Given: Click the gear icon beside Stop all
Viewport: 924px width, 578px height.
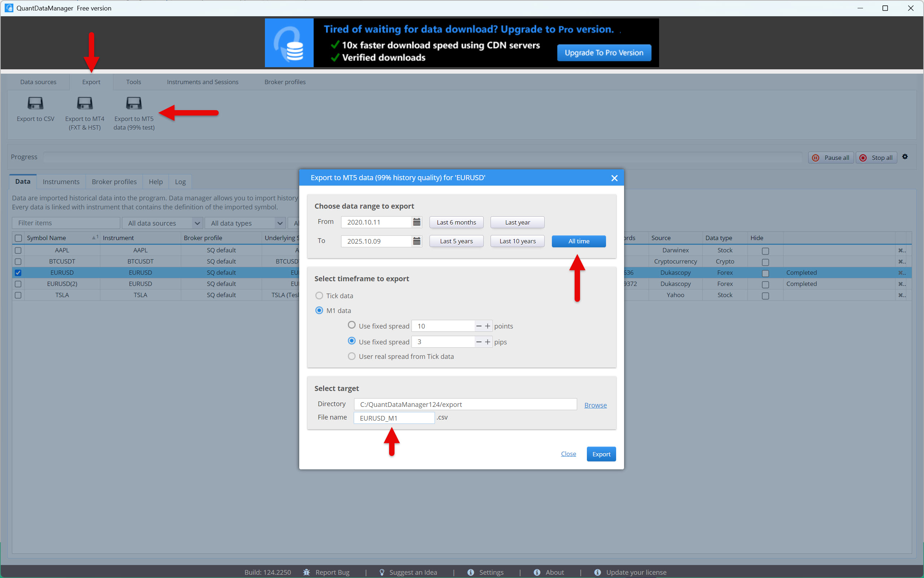Looking at the screenshot, I should [x=905, y=157].
